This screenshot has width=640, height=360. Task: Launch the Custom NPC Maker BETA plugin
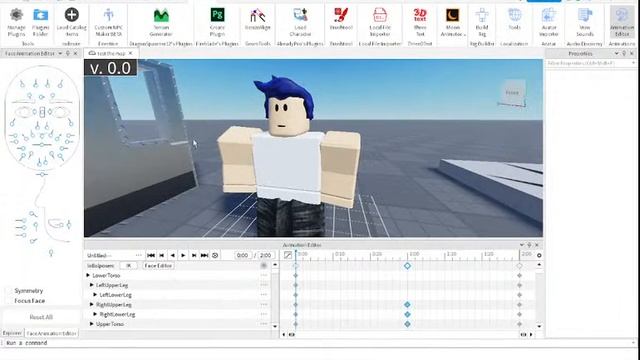(108, 22)
